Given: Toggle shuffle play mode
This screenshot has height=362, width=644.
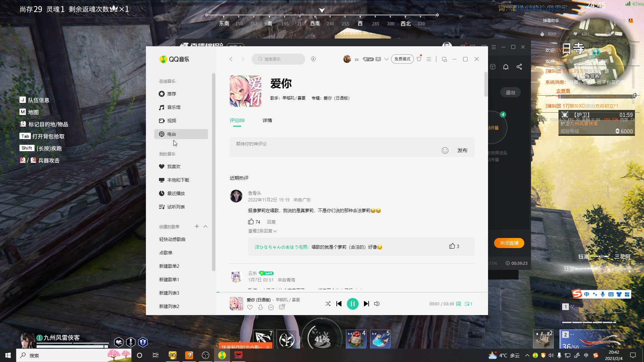Looking at the screenshot, I should (328, 304).
